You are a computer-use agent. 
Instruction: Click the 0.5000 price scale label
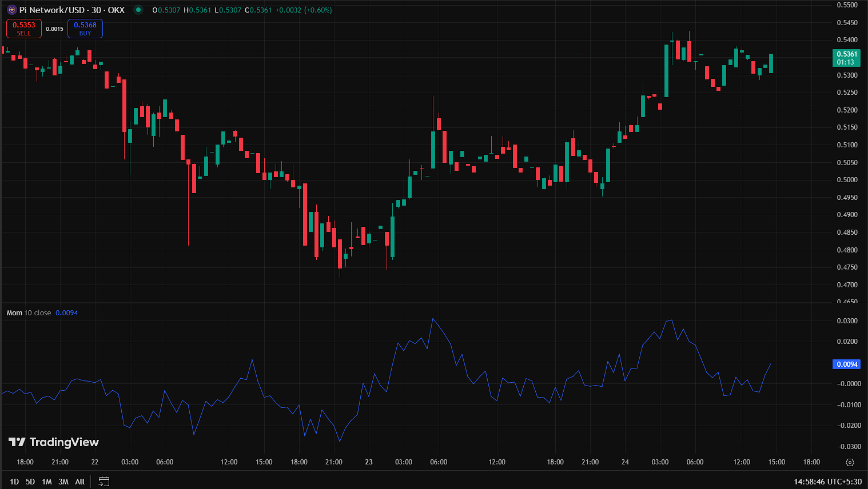coord(847,180)
